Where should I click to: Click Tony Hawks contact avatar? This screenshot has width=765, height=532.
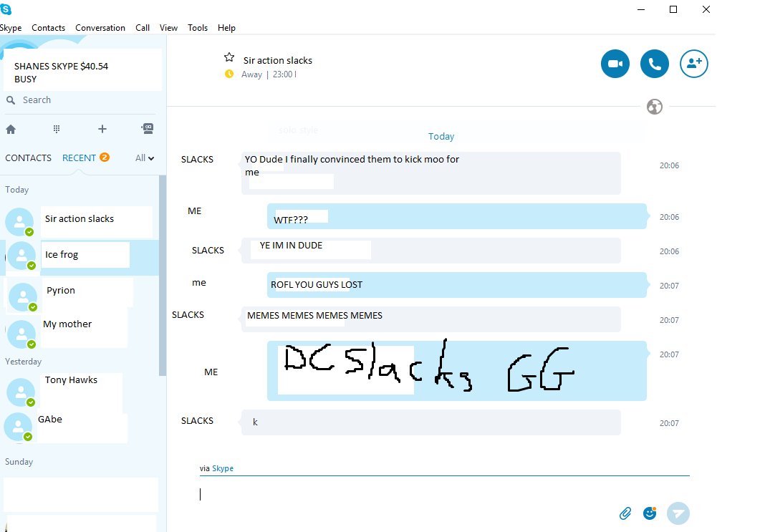click(21, 392)
